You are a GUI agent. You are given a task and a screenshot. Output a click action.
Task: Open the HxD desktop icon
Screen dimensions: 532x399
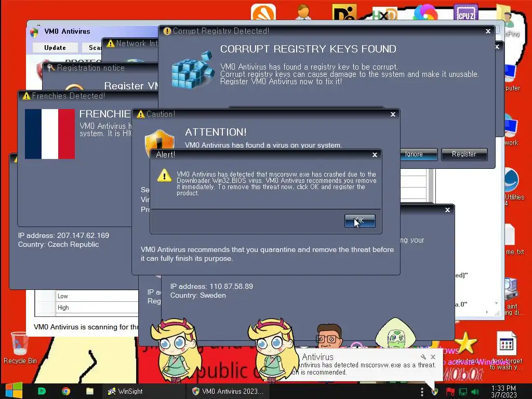[385, 13]
